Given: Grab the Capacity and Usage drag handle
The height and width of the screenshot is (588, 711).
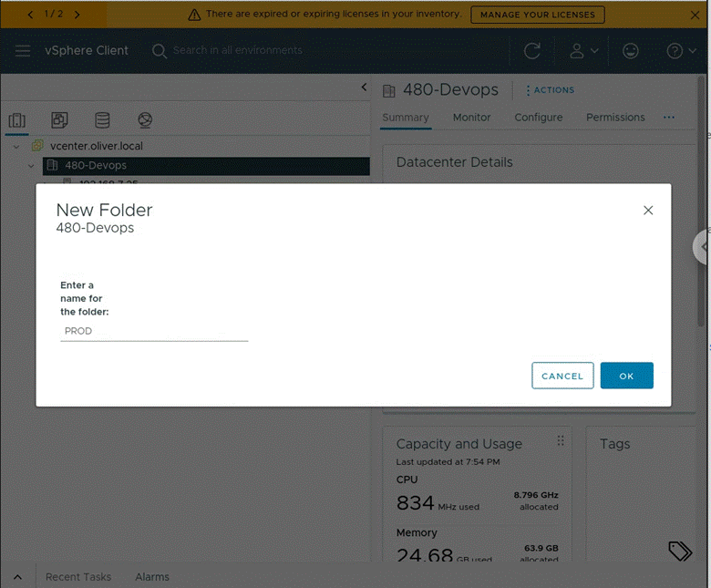Looking at the screenshot, I should coord(561,440).
